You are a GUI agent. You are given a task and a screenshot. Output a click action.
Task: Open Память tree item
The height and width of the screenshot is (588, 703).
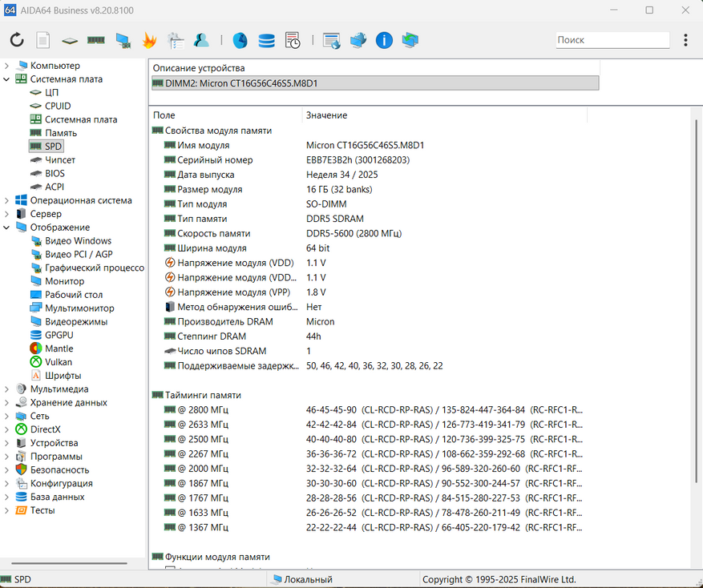click(61, 133)
